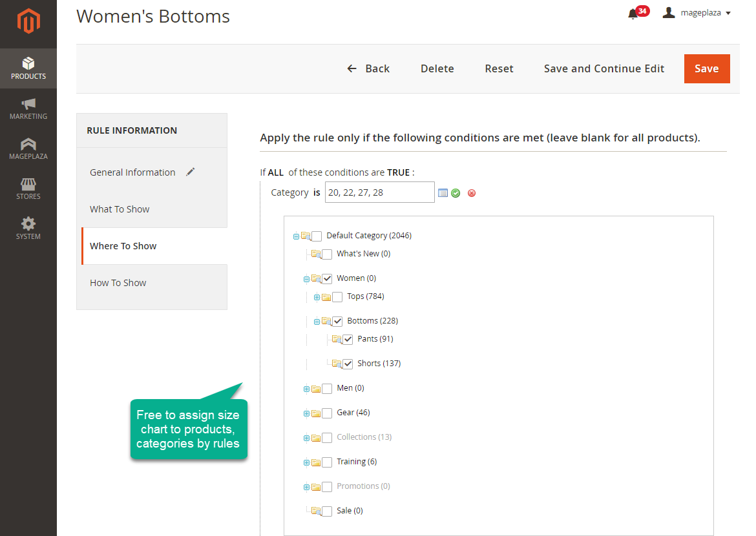
Task: Apply the condition with the green checkmark icon
Action: pyautogui.click(x=456, y=192)
